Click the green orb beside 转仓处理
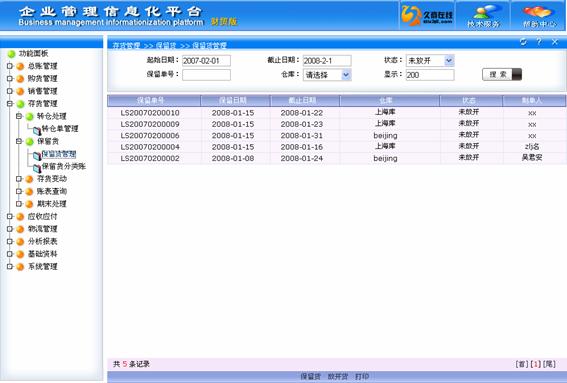The height and width of the screenshot is (383, 567). [29, 116]
